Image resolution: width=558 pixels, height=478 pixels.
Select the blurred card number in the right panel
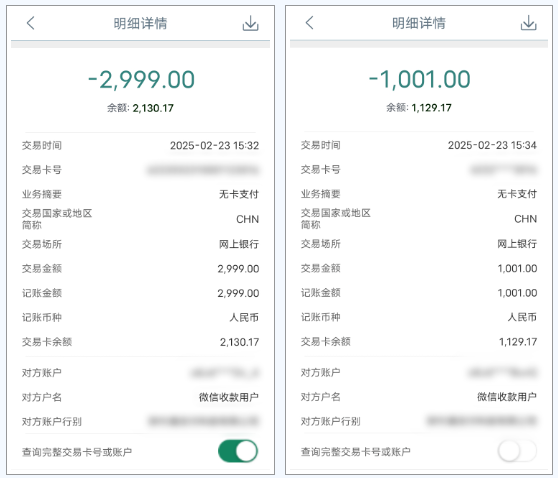point(504,170)
